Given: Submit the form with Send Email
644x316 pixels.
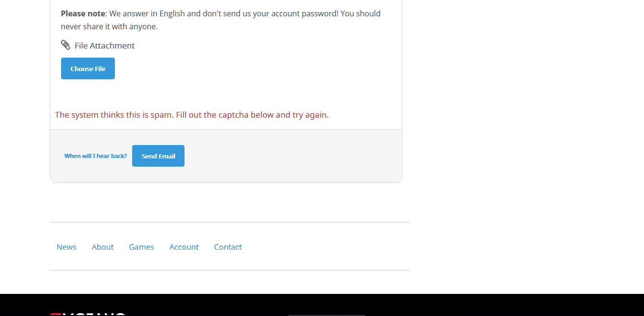Looking at the screenshot, I should tap(158, 156).
